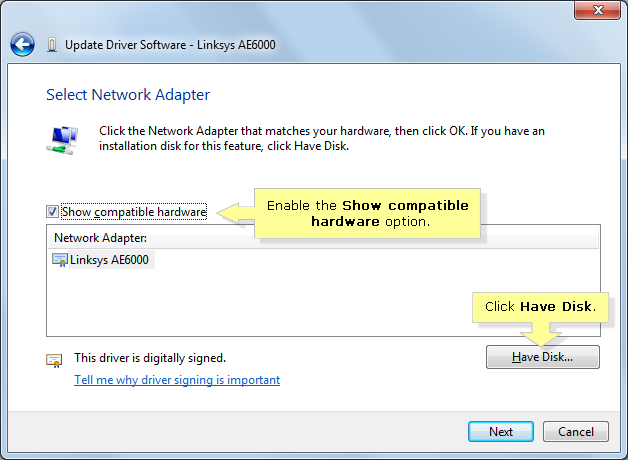This screenshot has height=460, width=628.
Task: Click 'This driver is digitally signed.' text
Action: pyautogui.click(x=150, y=358)
